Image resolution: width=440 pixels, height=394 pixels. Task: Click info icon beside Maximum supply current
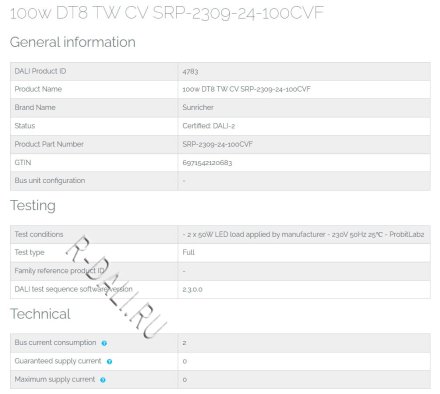tap(103, 380)
